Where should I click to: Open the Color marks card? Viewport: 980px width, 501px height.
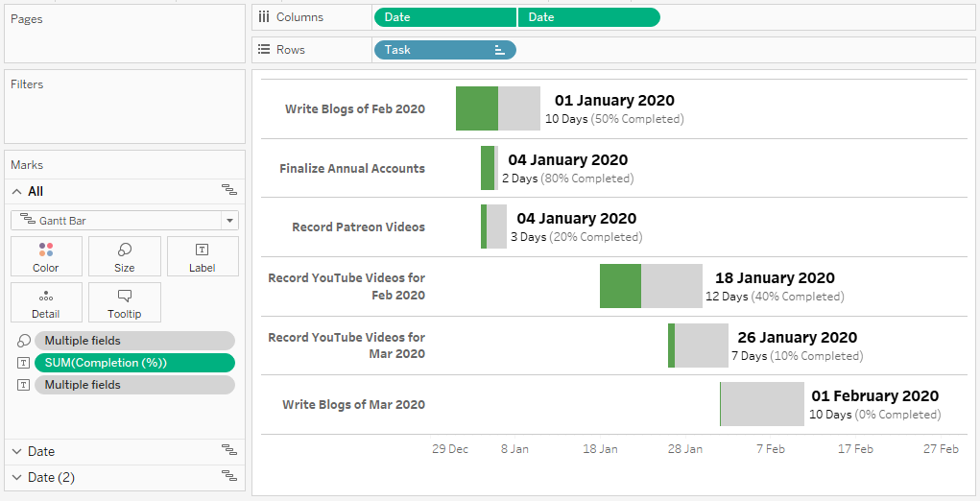(46, 256)
